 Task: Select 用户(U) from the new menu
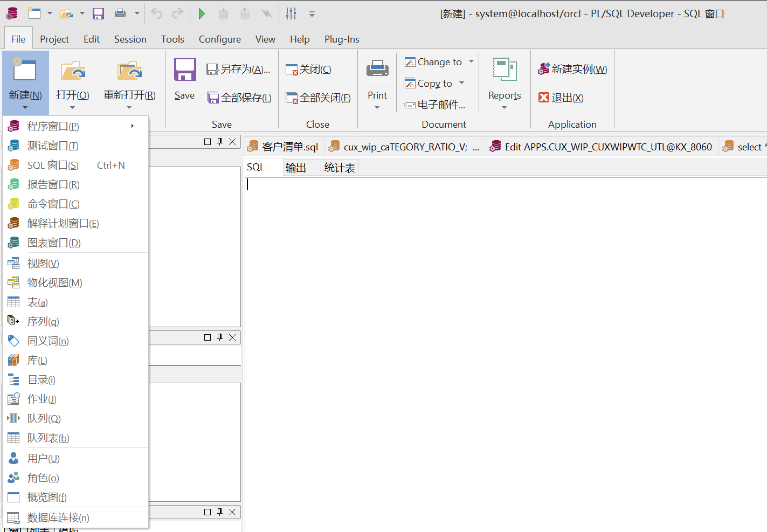pyautogui.click(x=75, y=459)
